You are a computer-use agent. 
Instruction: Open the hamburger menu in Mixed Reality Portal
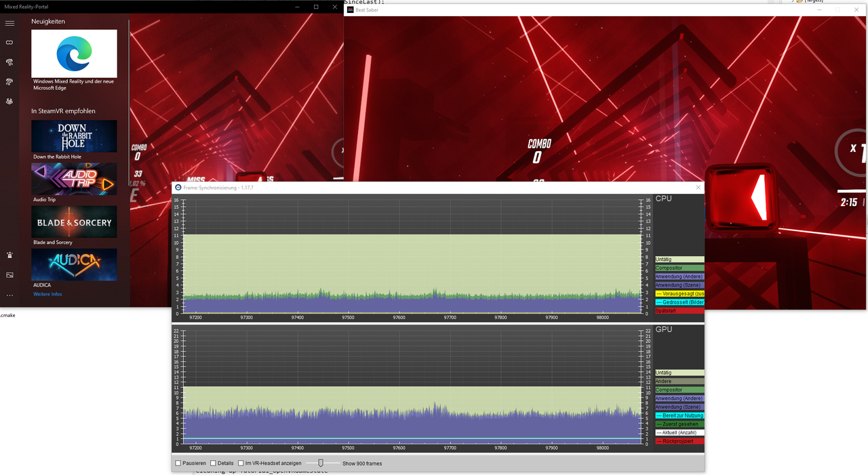click(x=9, y=23)
